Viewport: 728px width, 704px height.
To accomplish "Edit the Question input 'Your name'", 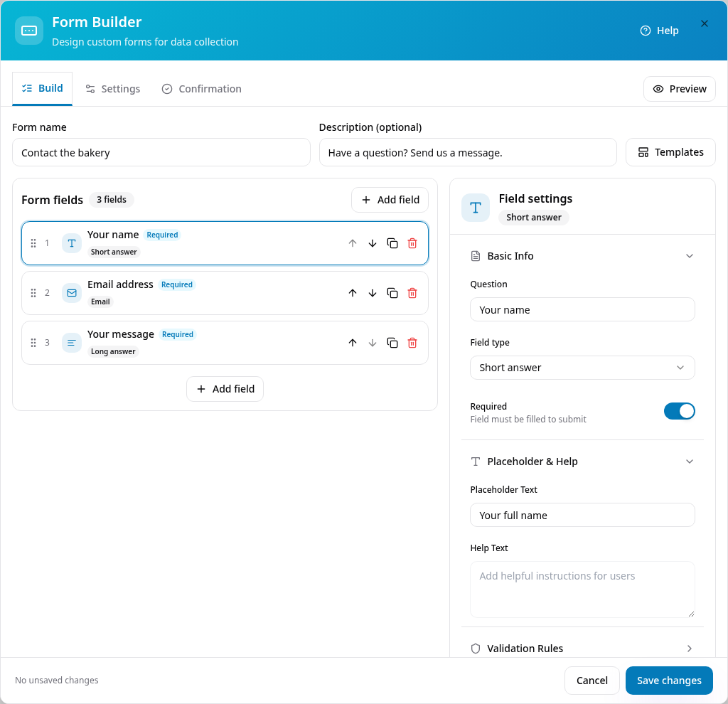I will pyautogui.click(x=582, y=310).
